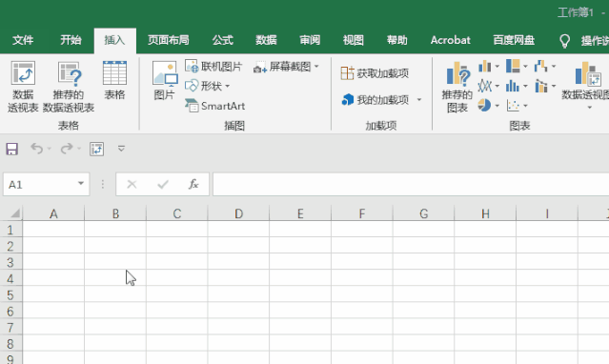Open the File (文件) tab
The image size is (609, 364).
click(23, 40)
